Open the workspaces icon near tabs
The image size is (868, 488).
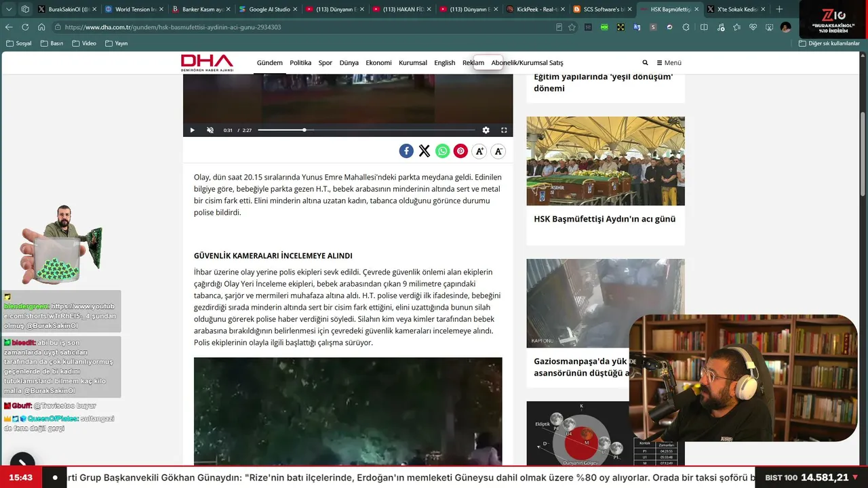(25, 9)
